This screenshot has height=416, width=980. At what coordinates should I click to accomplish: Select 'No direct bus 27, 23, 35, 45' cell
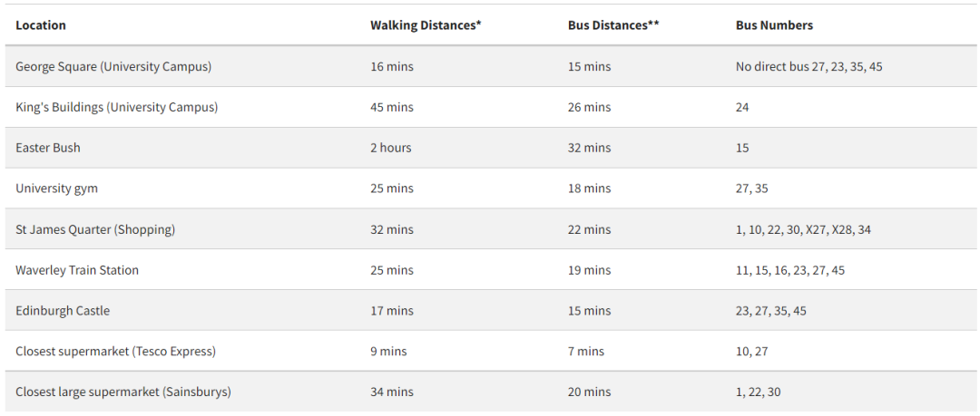click(x=808, y=67)
